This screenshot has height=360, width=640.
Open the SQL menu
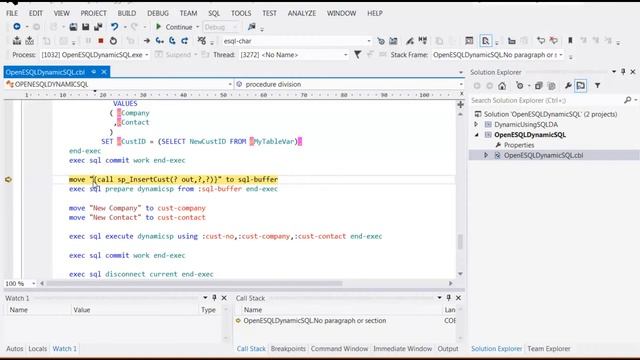pyautogui.click(x=214, y=13)
